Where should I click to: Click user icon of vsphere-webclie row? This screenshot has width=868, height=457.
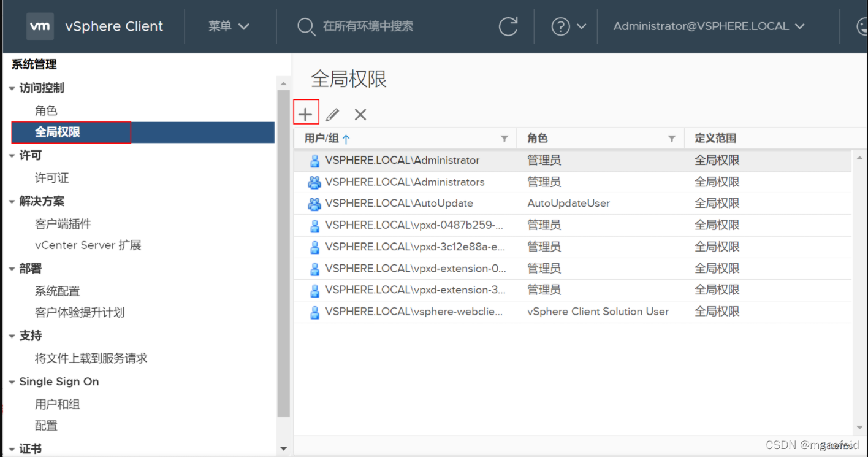[314, 312]
